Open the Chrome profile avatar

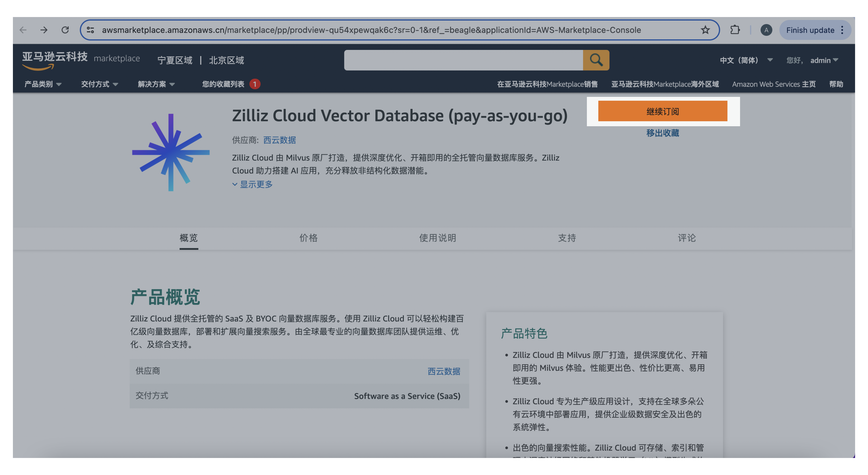(x=766, y=30)
